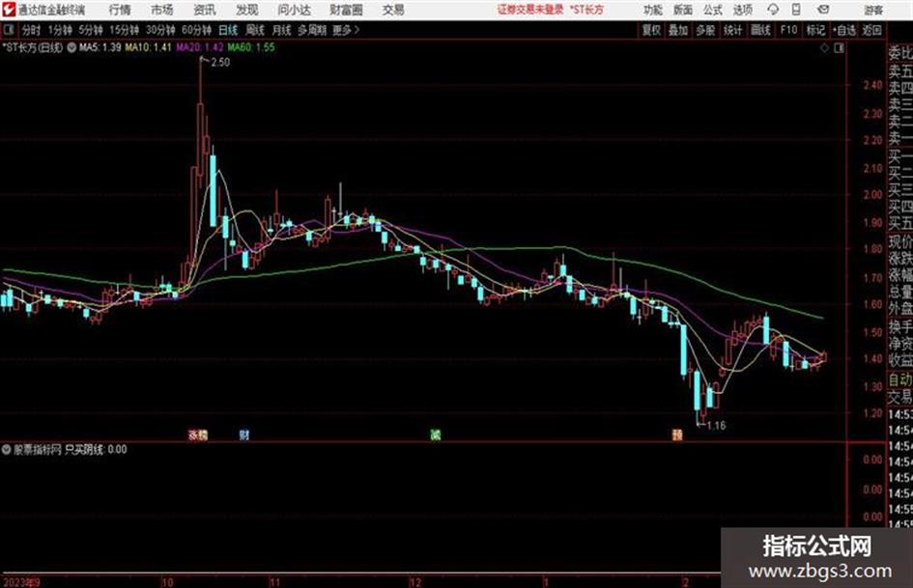Switch to 1分钟 period tab

(60, 30)
